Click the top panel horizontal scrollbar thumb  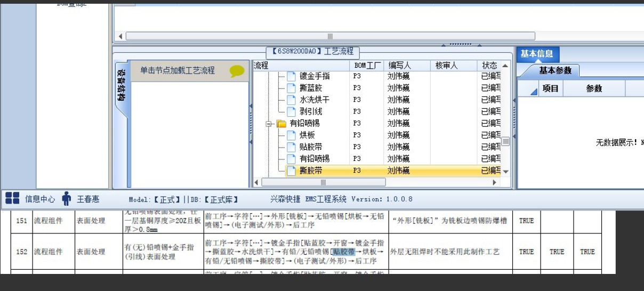click(x=330, y=36)
